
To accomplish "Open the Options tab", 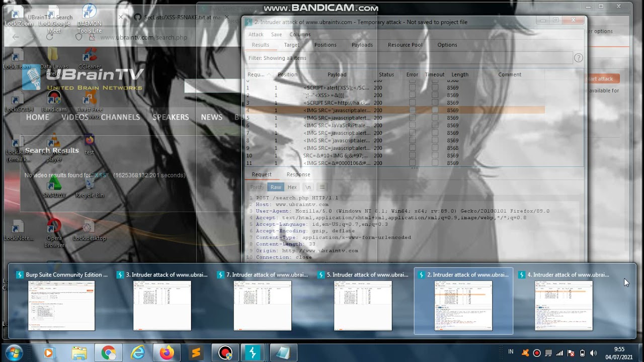I will (447, 45).
